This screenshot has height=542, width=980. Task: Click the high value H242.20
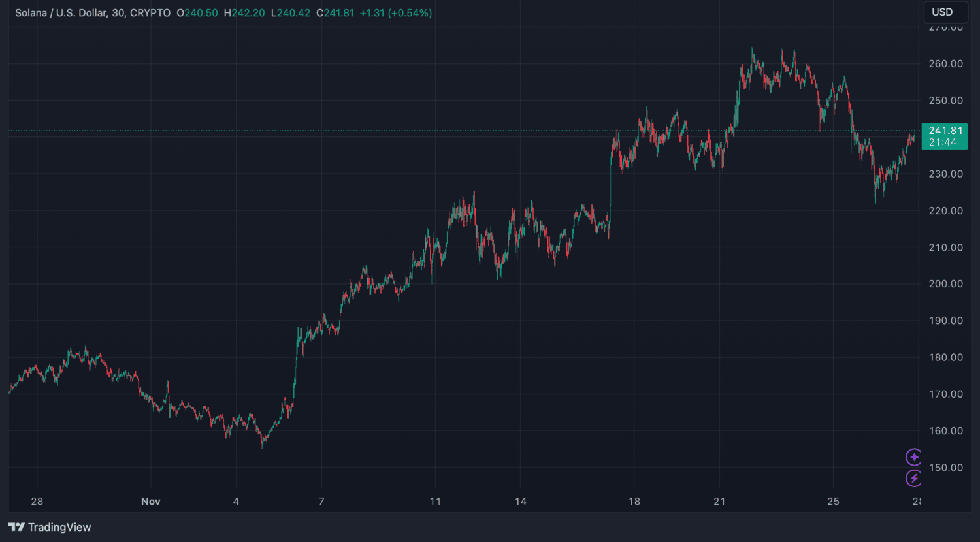244,13
